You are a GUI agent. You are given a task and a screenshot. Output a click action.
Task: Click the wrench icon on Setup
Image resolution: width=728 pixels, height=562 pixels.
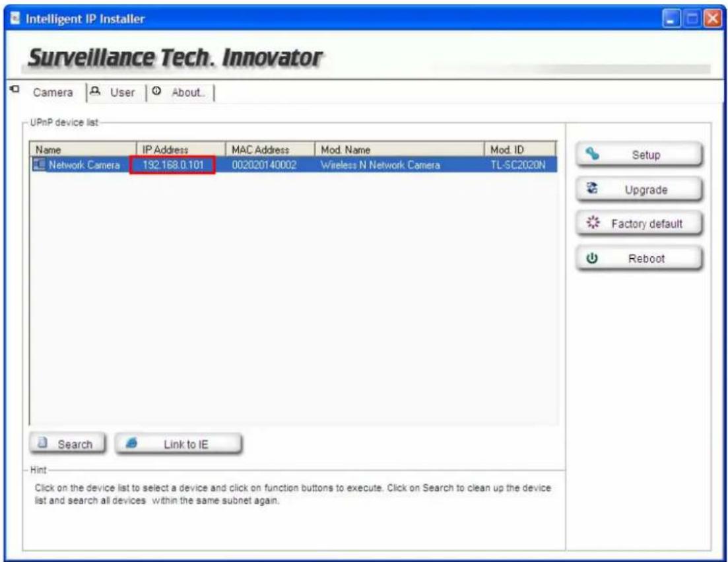(x=592, y=154)
